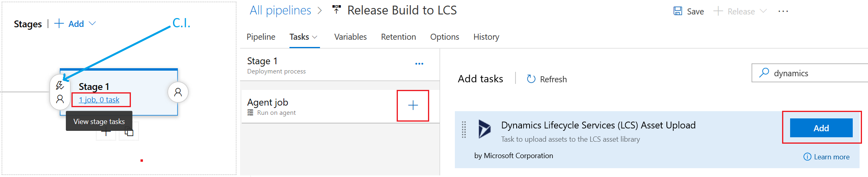Screen dimensions: 868x177
Task: Select the Agent job row
Action: tap(340, 106)
